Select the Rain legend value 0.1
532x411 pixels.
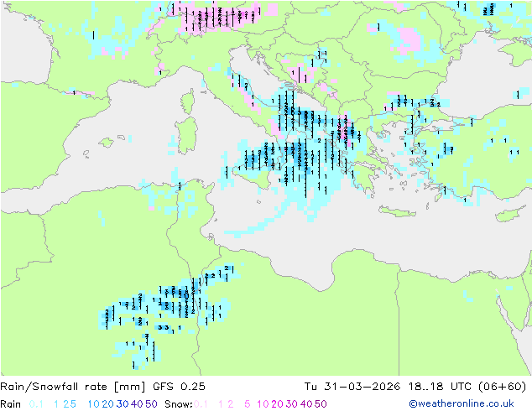[x=36, y=404]
